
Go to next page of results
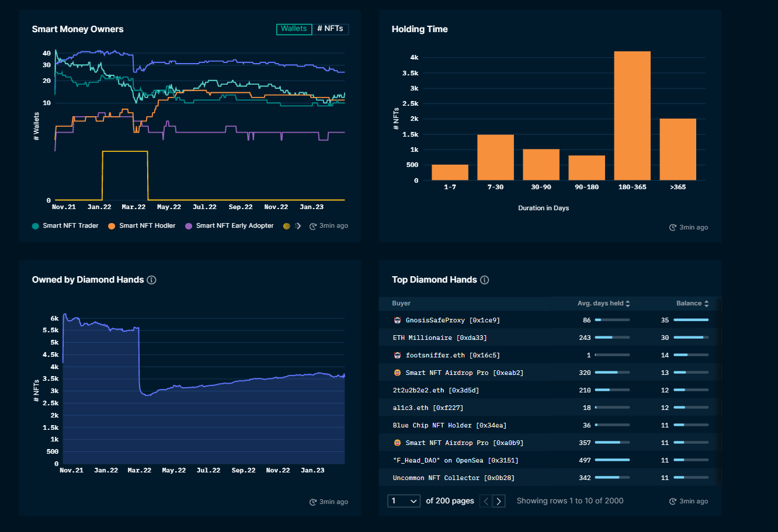point(499,500)
